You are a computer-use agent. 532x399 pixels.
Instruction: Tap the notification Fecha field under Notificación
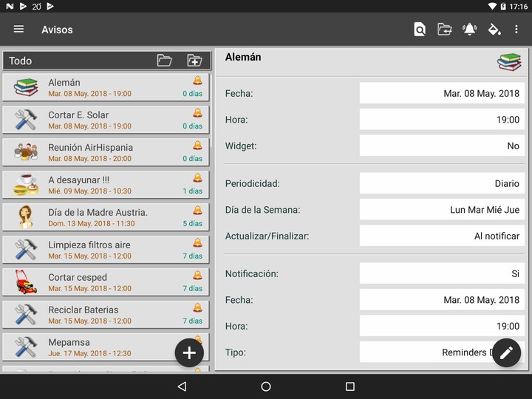442,299
